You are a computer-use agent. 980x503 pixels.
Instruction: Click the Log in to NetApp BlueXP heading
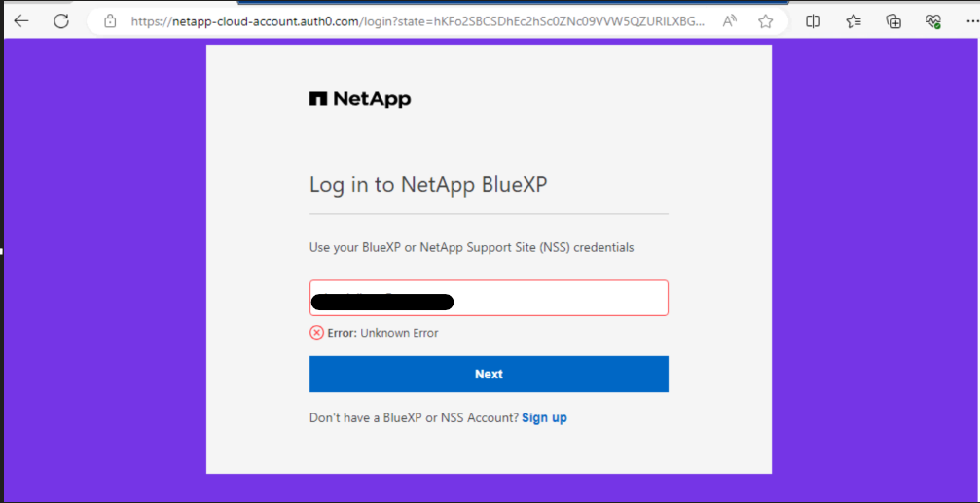[x=428, y=185]
